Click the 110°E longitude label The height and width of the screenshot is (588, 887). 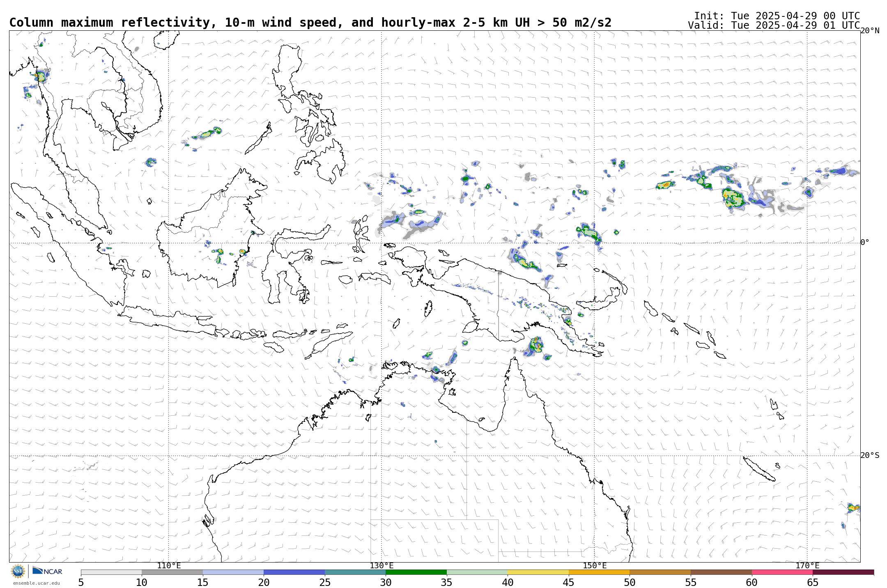pyautogui.click(x=169, y=566)
